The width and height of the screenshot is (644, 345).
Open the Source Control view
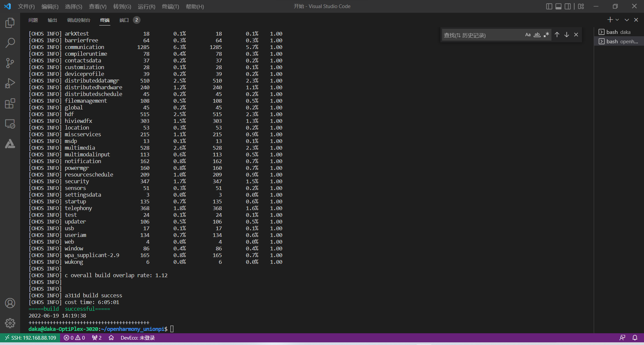coord(10,63)
